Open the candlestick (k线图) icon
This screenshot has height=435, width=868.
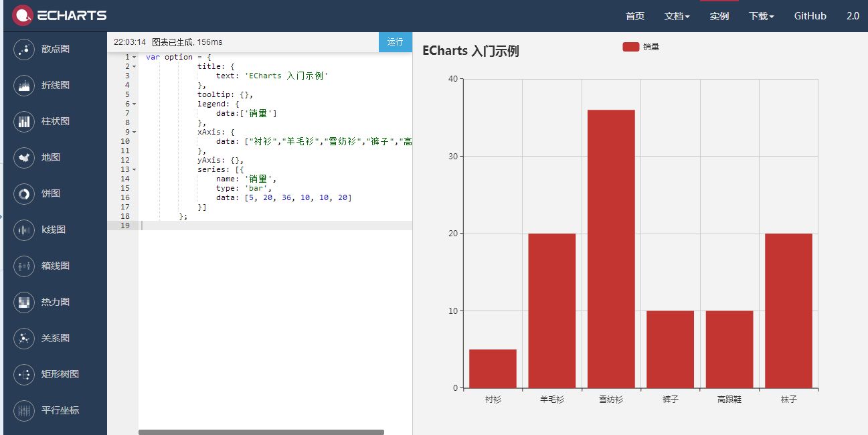24,230
